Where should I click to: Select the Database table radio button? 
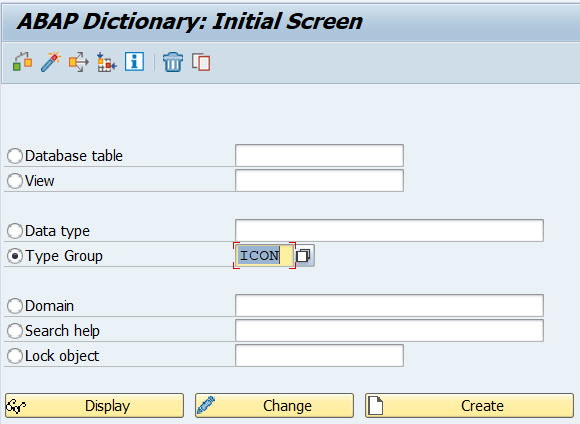pos(15,156)
